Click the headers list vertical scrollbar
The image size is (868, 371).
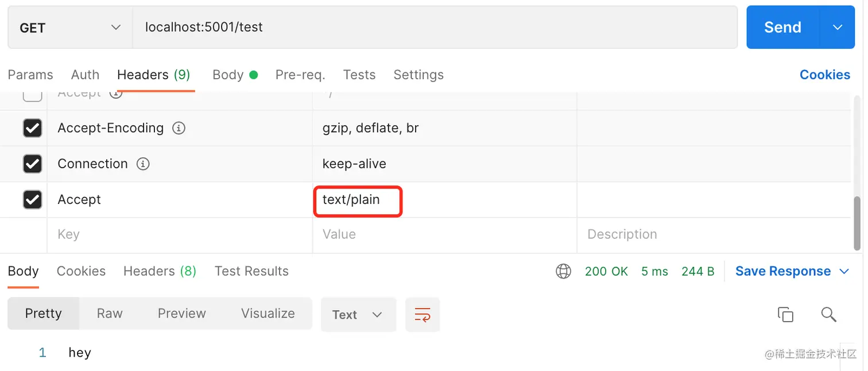coord(858,223)
